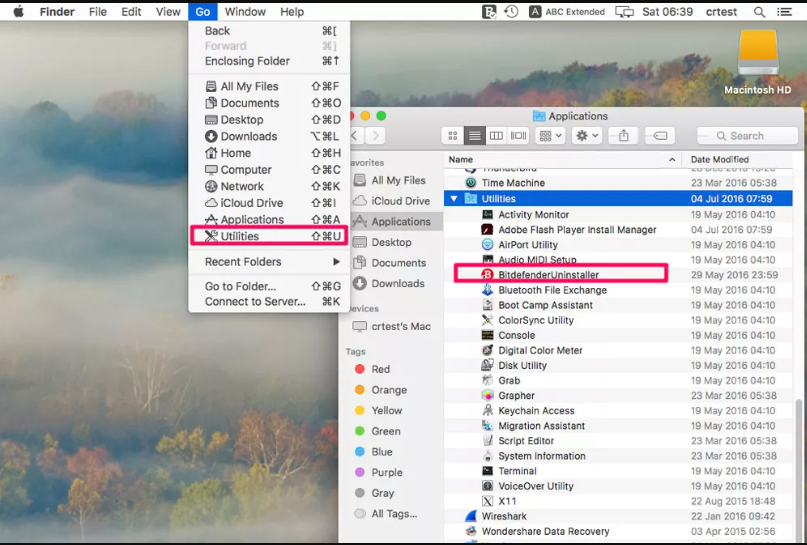Click the Edit Tags toolbar button
Image resolution: width=807 pixels, height=545 pixels.
[x=660, y=135]
